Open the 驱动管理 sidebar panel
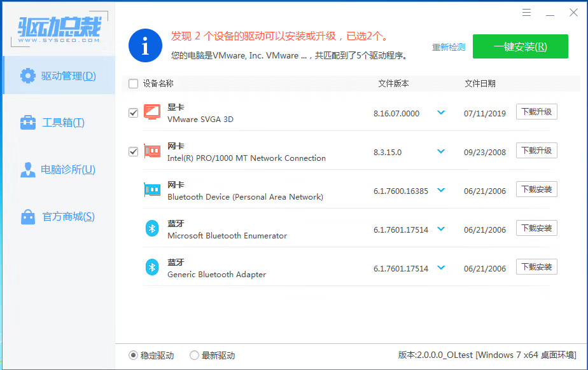Viewport: 588px width, 370px height. tap(57, 75)
